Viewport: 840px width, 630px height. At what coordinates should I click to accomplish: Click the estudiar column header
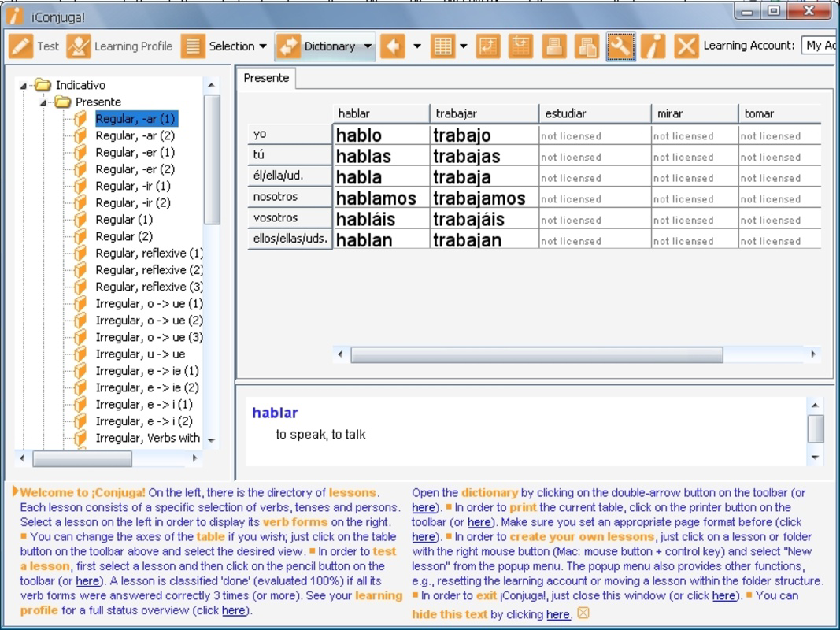594,113
